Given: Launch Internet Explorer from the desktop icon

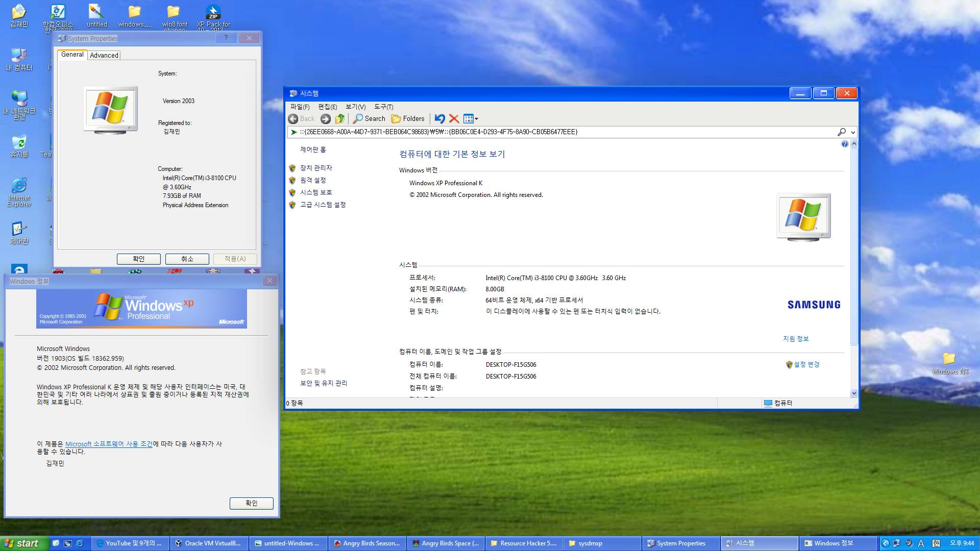Looking at the screenshot, I should coord(19,192).
